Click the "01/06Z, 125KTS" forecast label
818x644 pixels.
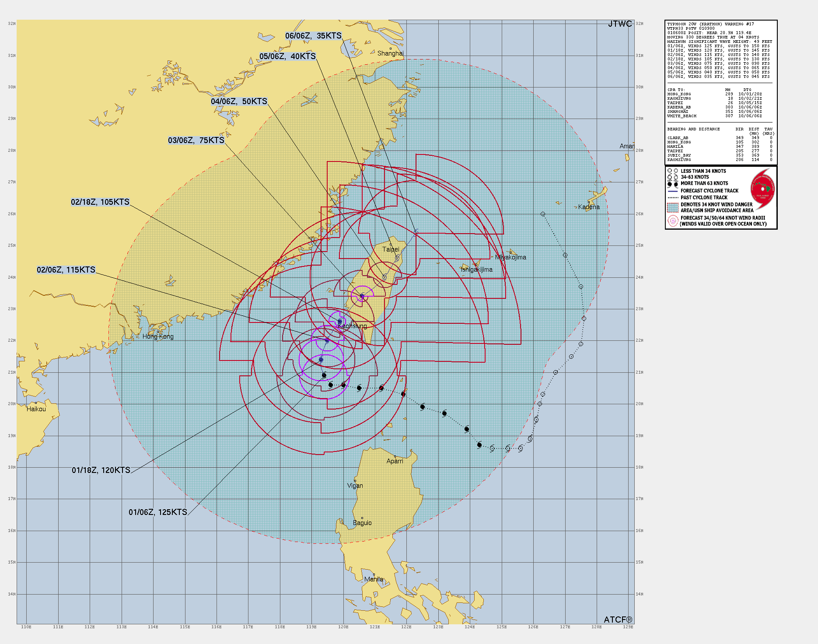(158, 512)
